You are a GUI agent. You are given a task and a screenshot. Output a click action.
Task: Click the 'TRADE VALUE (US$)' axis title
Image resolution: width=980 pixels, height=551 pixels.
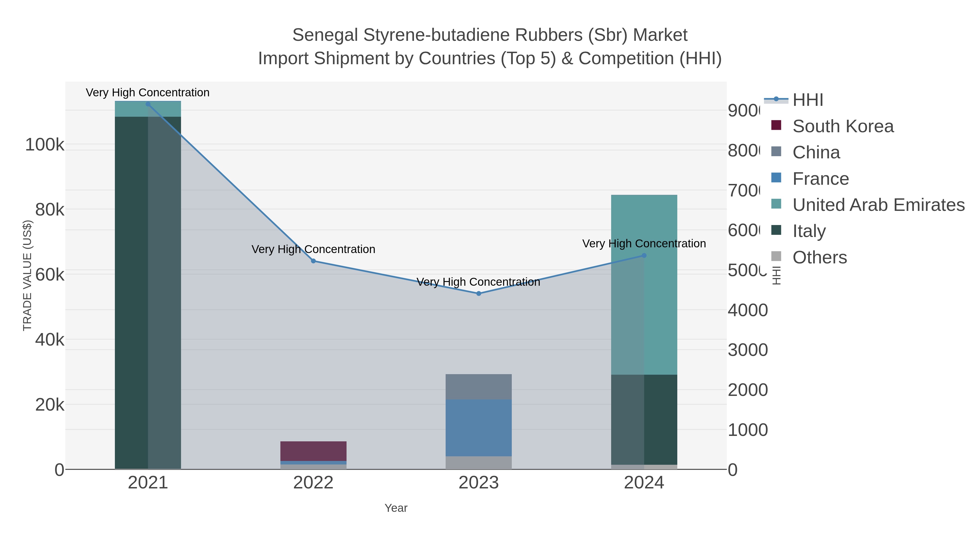[x=27, y=275]
